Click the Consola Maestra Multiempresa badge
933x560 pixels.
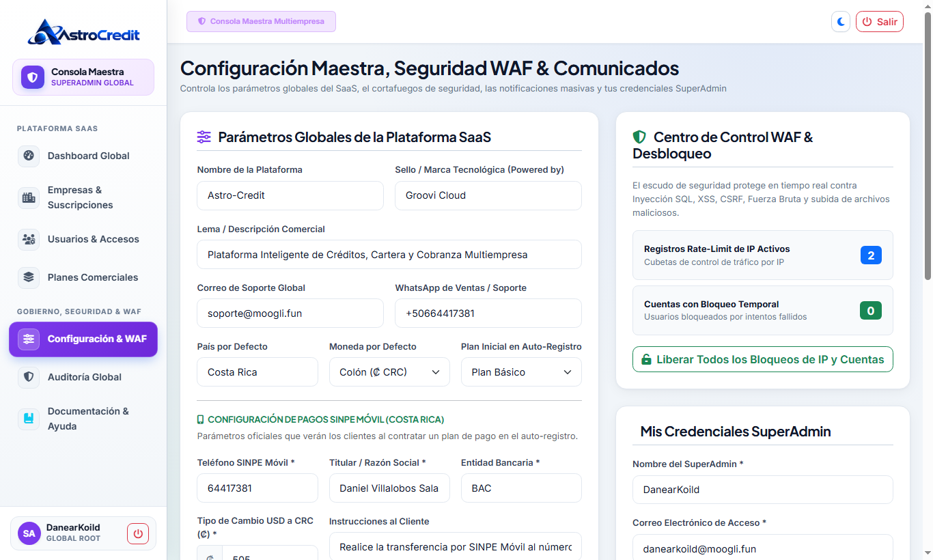coord(261,21)
